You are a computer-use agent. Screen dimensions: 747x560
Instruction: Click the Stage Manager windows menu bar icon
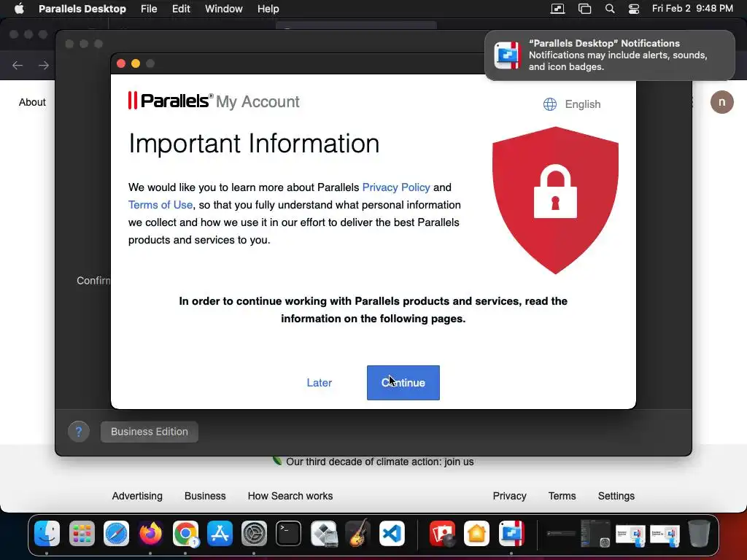584,9
